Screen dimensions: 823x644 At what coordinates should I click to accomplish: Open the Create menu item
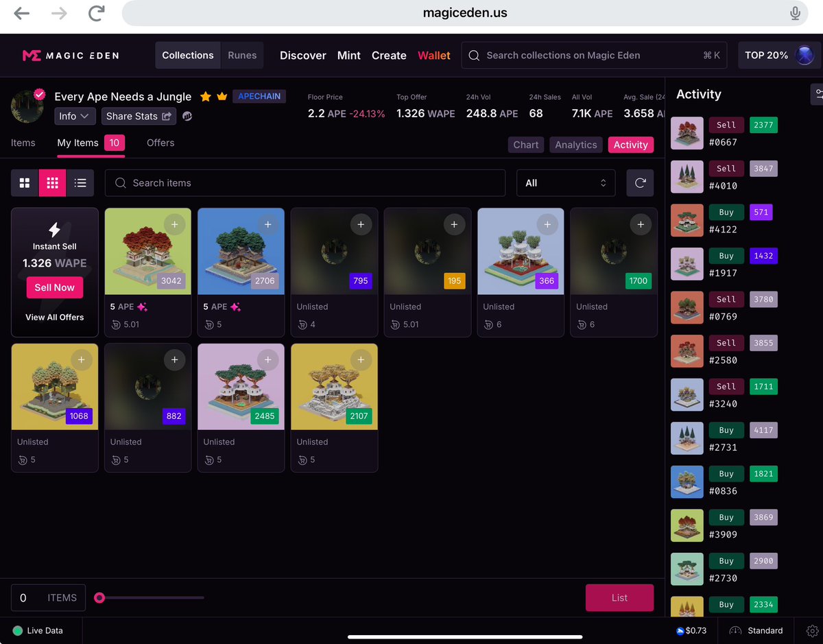pos(389,56)
